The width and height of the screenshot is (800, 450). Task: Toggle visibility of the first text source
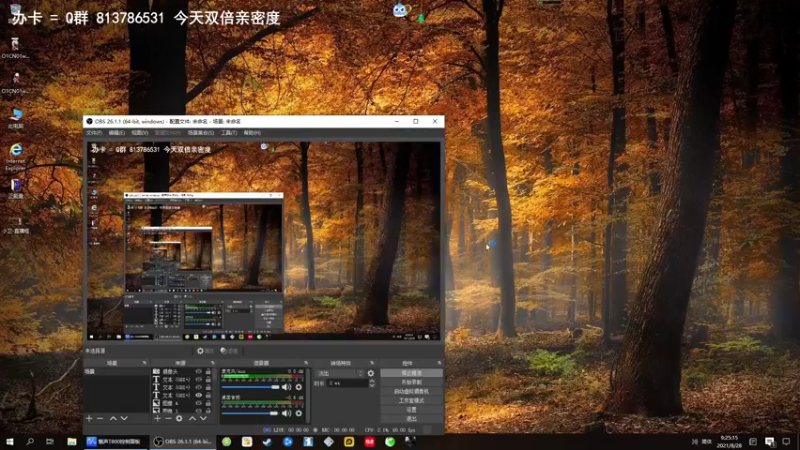pyautogui.click(x=198, y=380)
